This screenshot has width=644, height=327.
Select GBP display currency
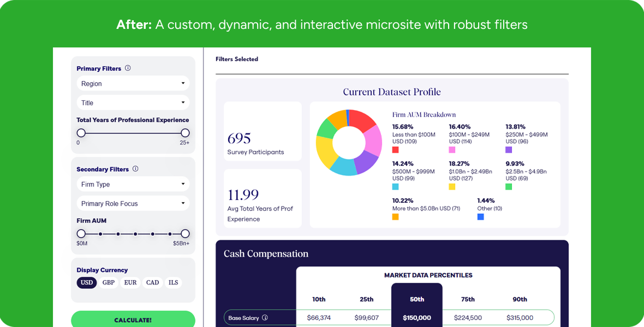[x=109, y=283]
